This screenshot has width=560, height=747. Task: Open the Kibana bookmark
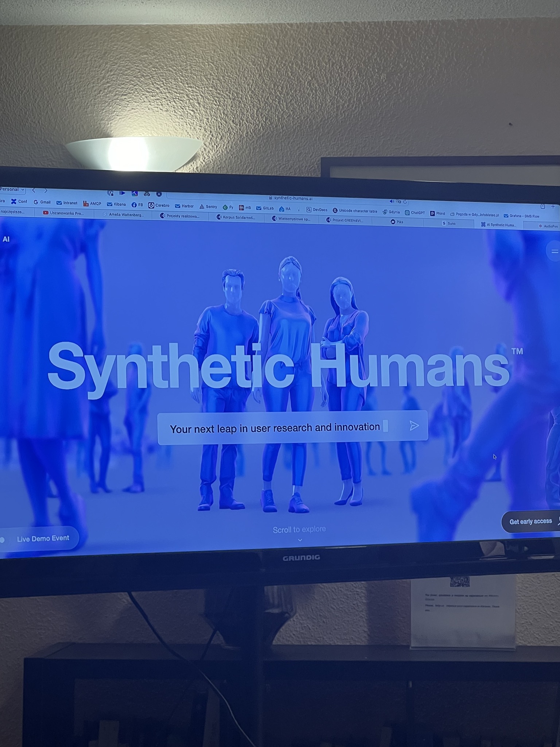(x=116, y=204)
